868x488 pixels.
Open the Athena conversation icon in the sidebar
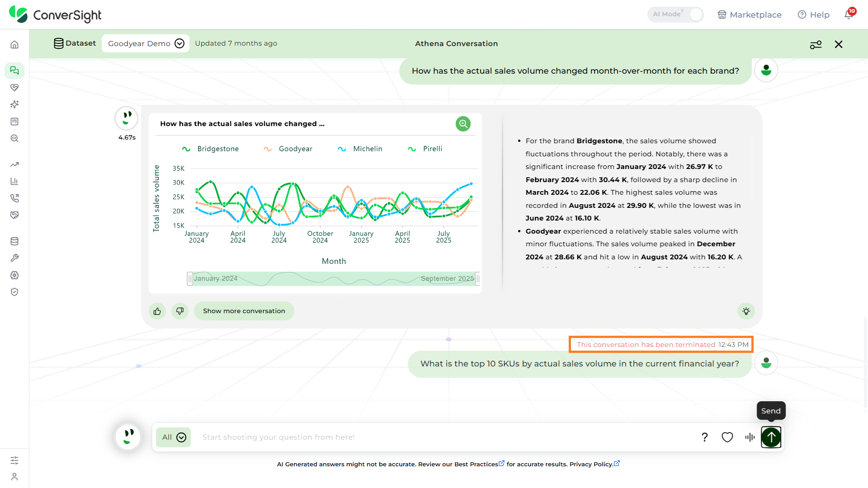[14, 70]
